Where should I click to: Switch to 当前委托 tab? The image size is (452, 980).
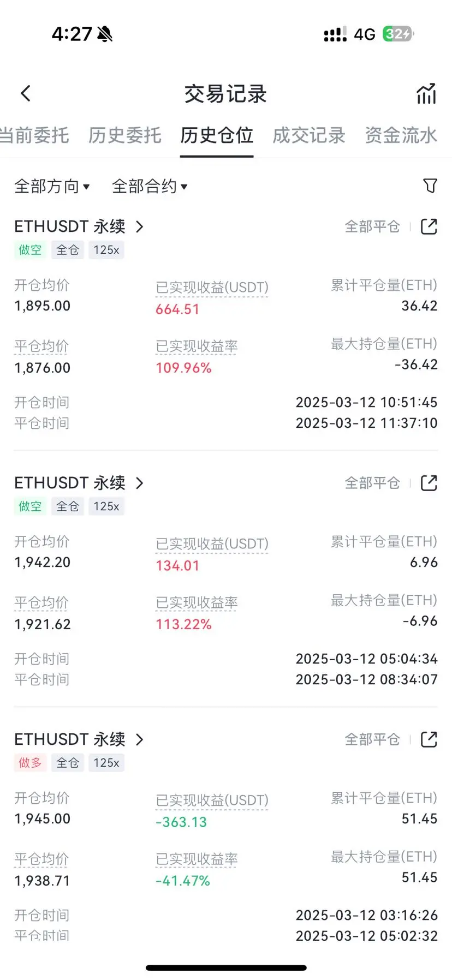(x=34, y=135)
